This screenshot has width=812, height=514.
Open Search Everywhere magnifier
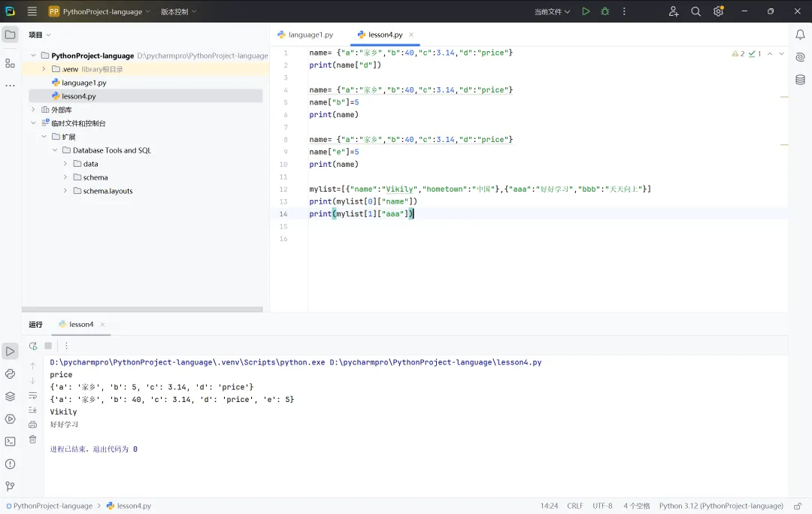(x=695, y=11)
